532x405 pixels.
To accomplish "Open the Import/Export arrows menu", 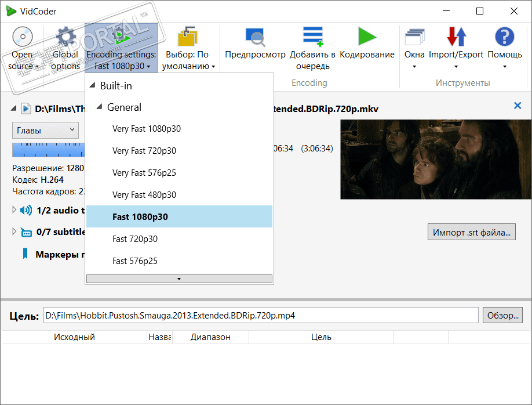I will (456, 48).
